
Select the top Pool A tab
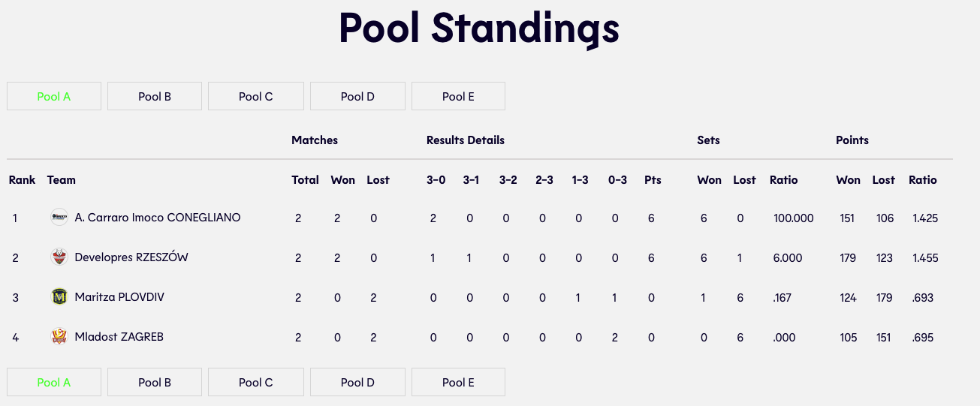point(54,96)
